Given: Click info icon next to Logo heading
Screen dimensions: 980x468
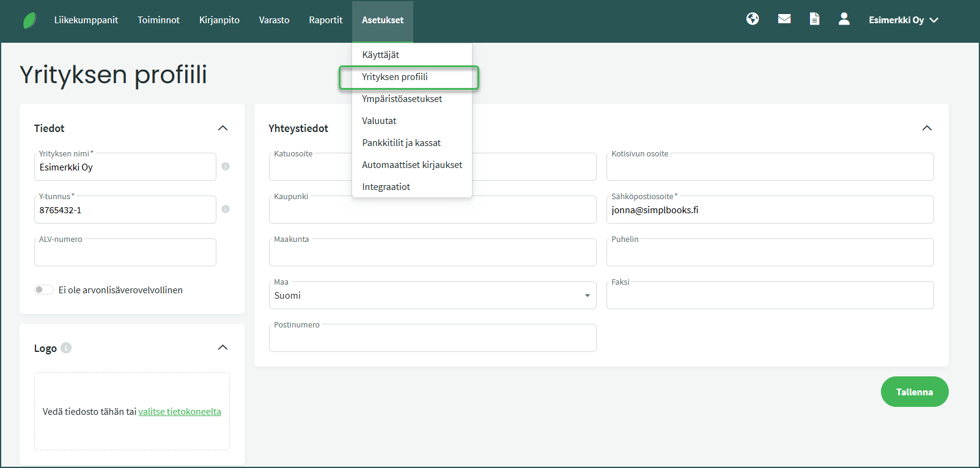Looking at the screenshot, I should [x=66, y=348].
